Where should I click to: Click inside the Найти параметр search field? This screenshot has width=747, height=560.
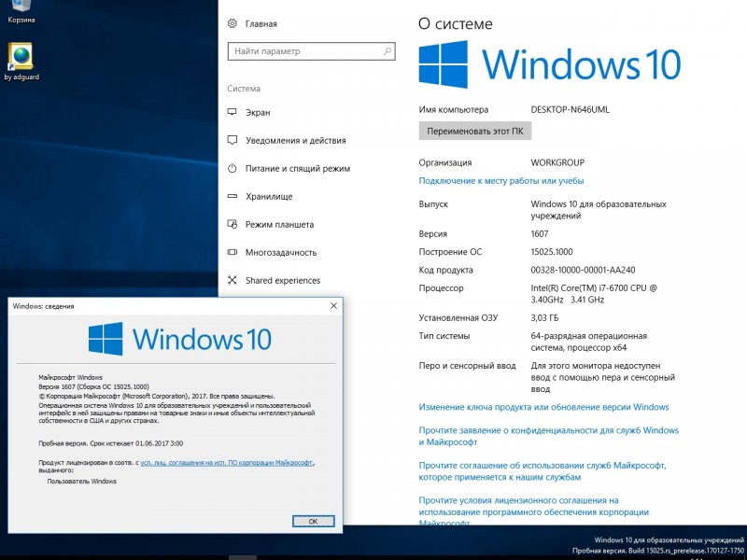point(312,51)
